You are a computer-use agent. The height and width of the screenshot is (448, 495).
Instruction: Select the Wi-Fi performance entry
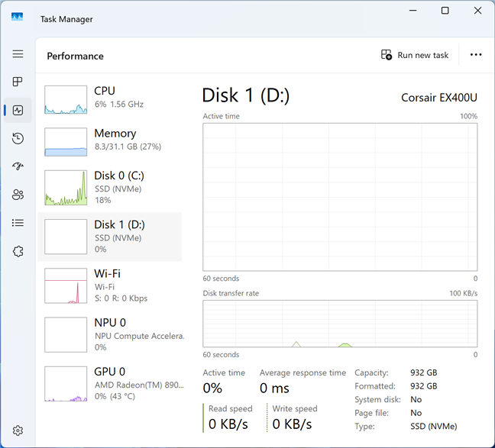click(x=110, y=286)
